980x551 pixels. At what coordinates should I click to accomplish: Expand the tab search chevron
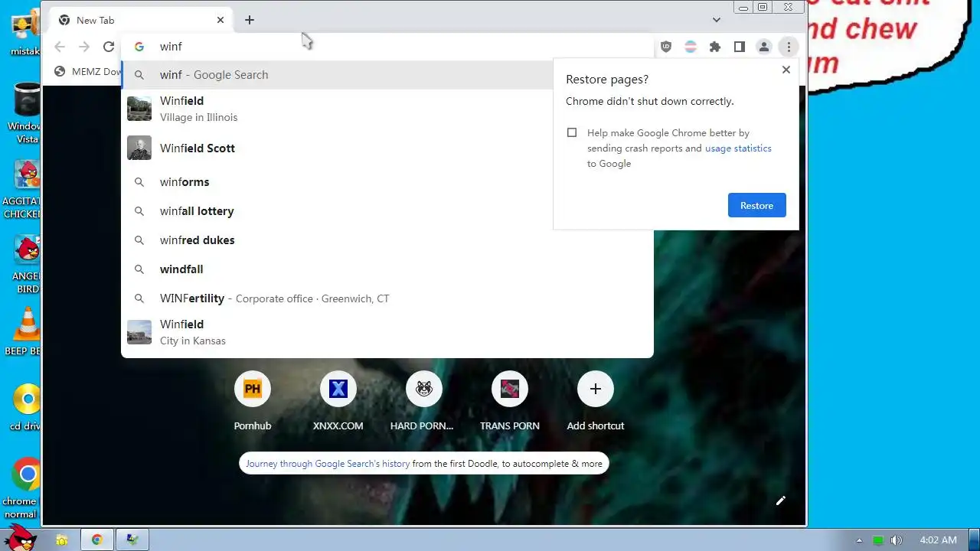[717, 20]
